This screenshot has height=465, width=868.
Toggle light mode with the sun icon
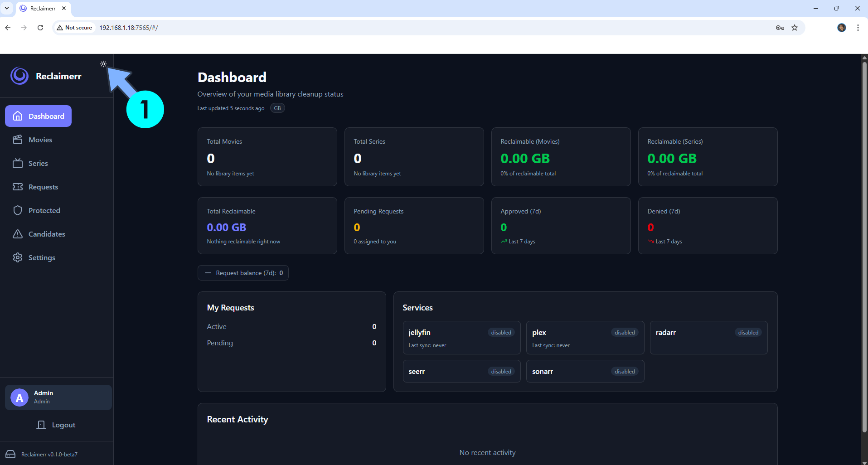coord(103,64)
